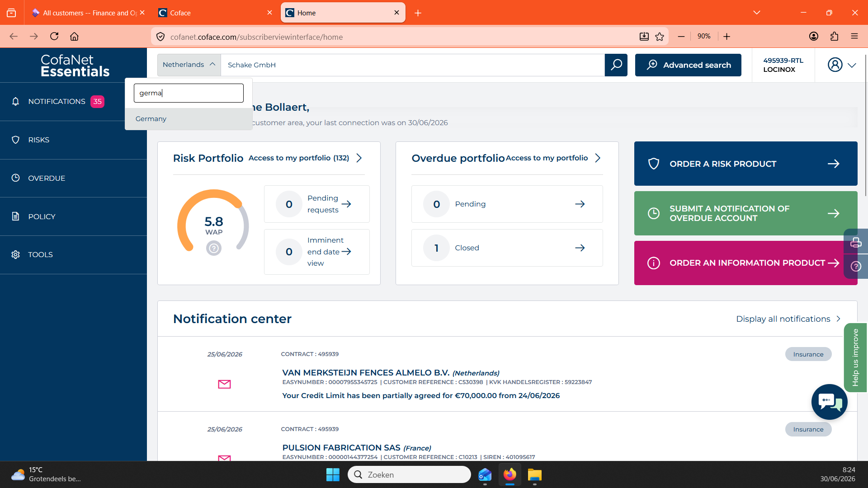Open Risk Portfolio Access to my portfolio link

(299, 158)
